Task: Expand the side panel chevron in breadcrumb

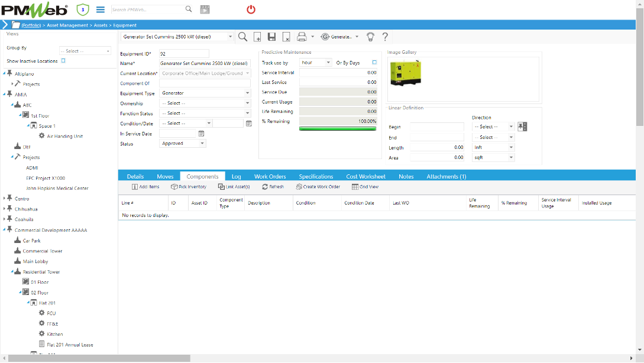Action: (x=5, y=25)
